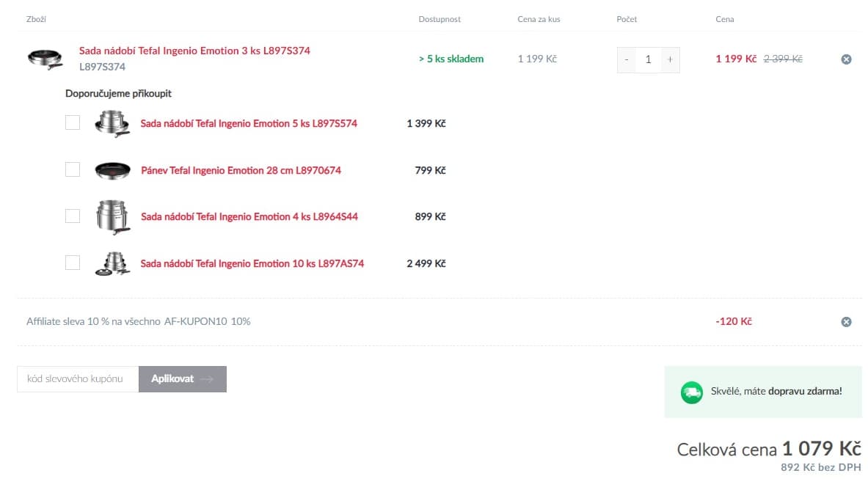868x487 pixels.
Task: Click the 'Affiliate sleva 10 % na všechno' text
Action: pos(94,321)
